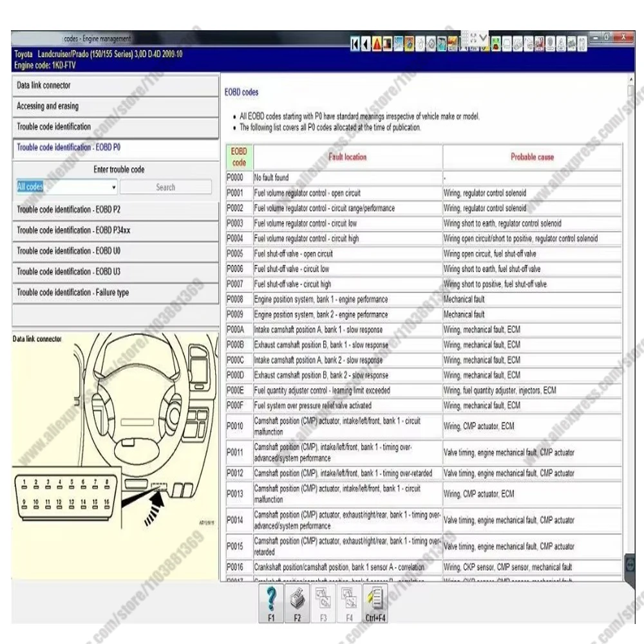Select the P0011 code cell
Viewport: 644px width, 644px height.
239,453
